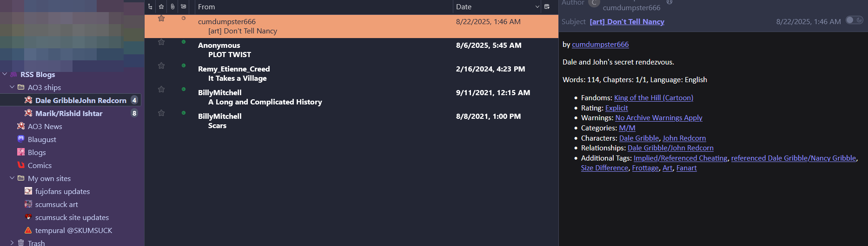Open the King of the Hill (Cartoon) link
The height and width of the screenshot is (246, 868).
click(x=653, y=98)
